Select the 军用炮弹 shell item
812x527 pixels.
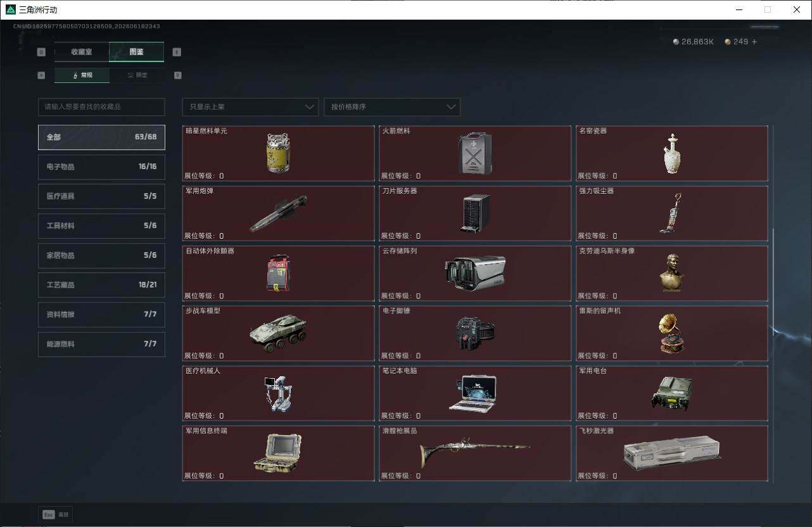coord(278,213)
